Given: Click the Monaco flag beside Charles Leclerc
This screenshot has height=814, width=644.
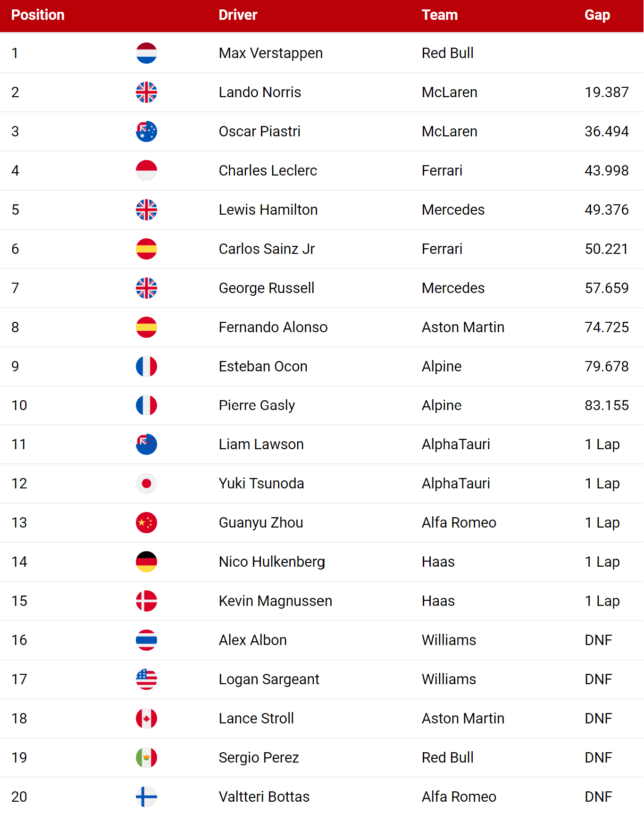Looking at the screenshot, I should coord(146,170).
